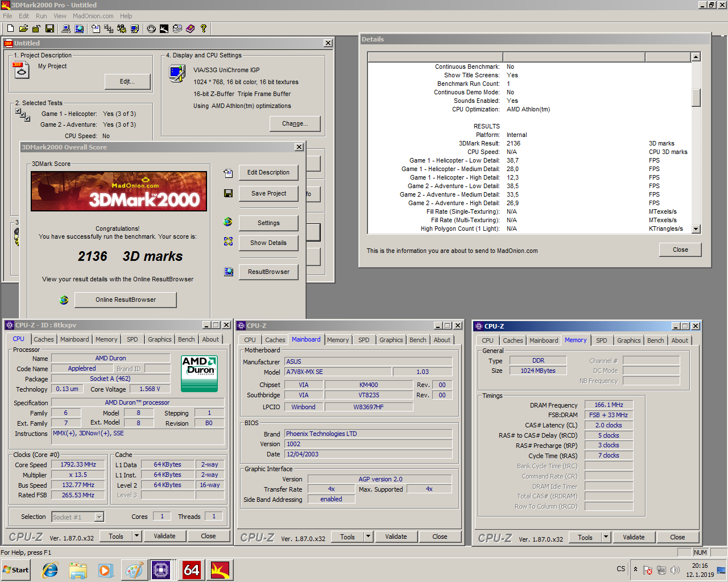Click the Save Project button

click(268, 193)
